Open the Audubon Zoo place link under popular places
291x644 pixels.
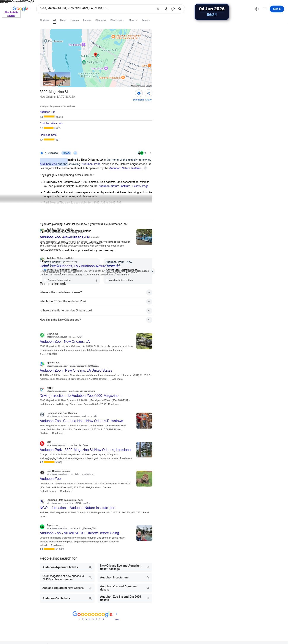coord(48,113)
